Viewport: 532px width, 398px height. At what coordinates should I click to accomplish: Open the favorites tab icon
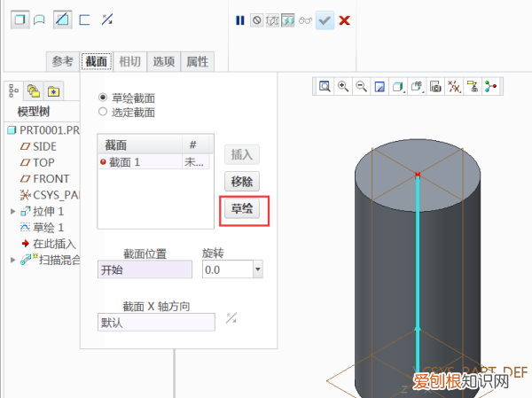[53, 91]
